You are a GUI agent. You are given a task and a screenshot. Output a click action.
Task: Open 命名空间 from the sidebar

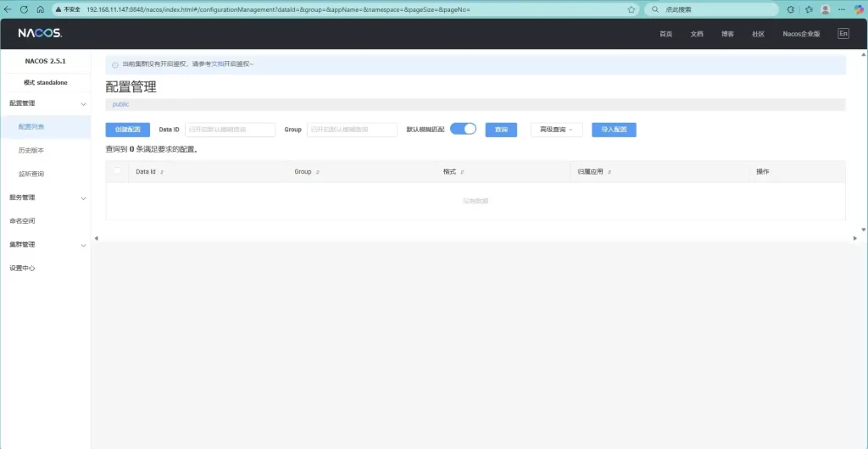22,221
